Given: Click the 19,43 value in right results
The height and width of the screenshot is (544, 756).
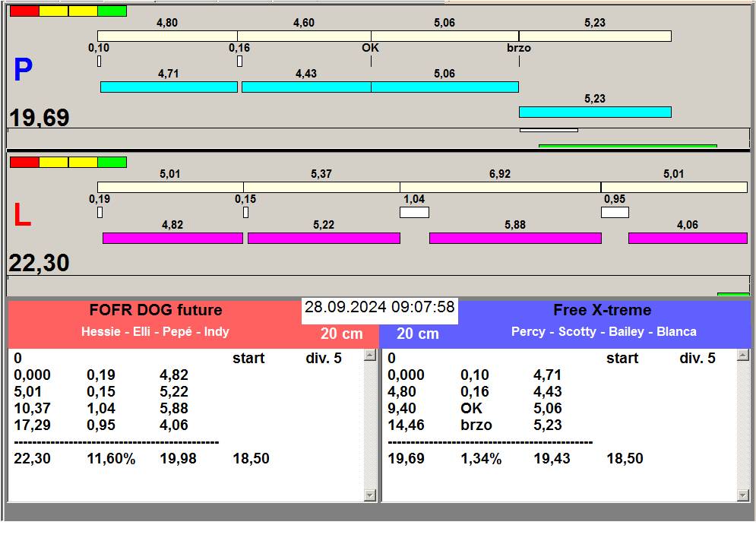Looking at the screenshot, I should (552, 459).
